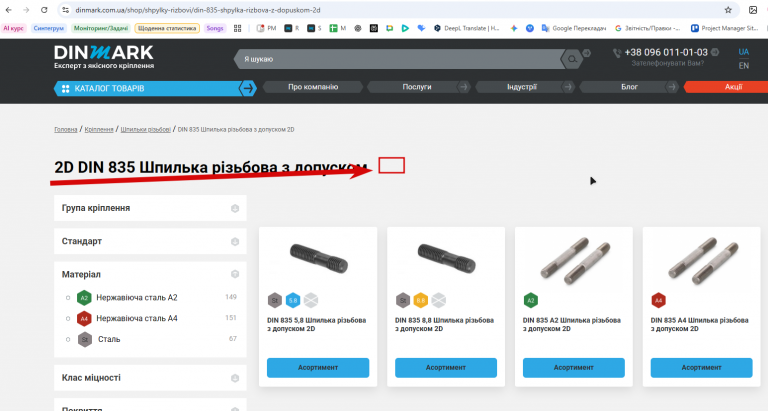Select Нержавіюча сталь А2 filter option
The image size is (768, 411).
coord(137,298)
